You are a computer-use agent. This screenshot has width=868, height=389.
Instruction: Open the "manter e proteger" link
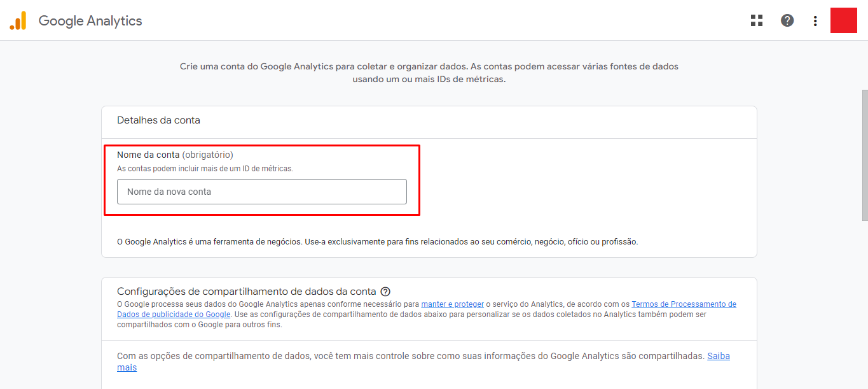click(x=452, y=304)
